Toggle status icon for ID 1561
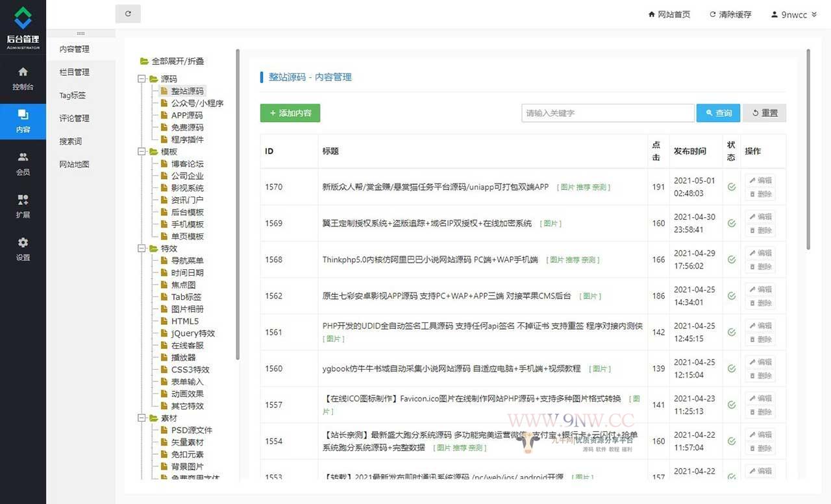The height and width of the screenshot is (504, 831). pyautogui.click(x=732, y=332)
